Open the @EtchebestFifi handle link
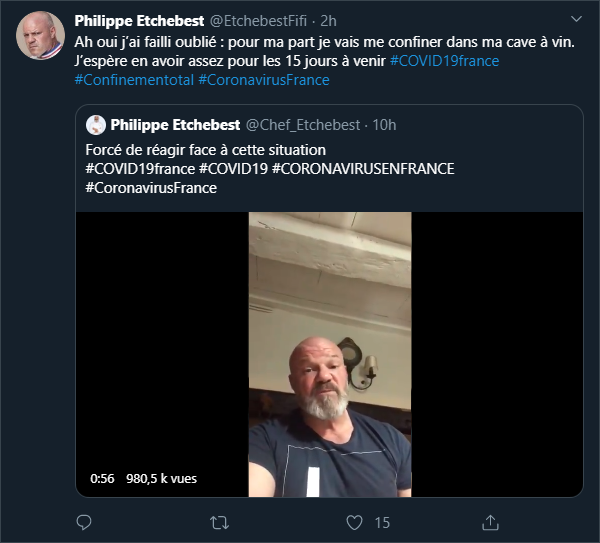600x543 pixels. (258, 21)
